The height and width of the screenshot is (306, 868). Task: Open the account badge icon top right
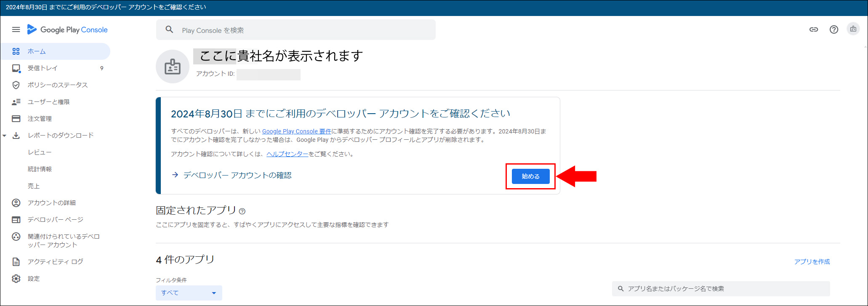point(853,29)
